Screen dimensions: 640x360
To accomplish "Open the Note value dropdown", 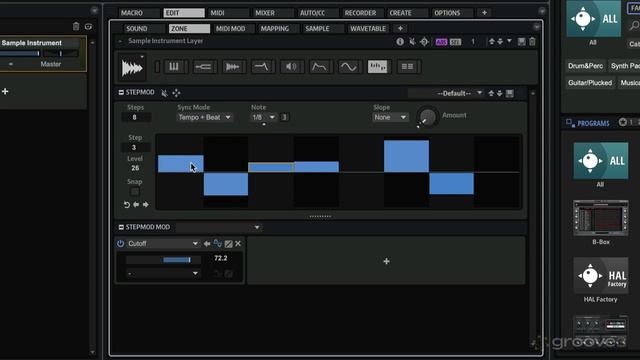I will point(263,118).
